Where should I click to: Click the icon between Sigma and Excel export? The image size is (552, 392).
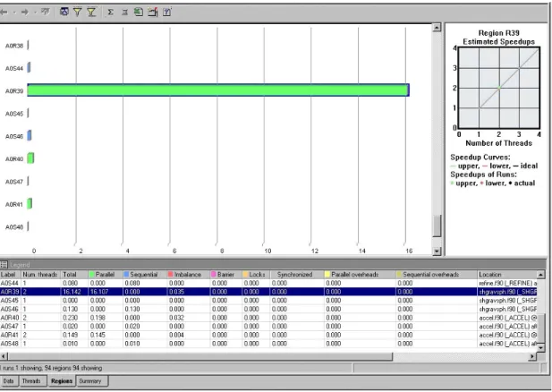pos(124,12)
